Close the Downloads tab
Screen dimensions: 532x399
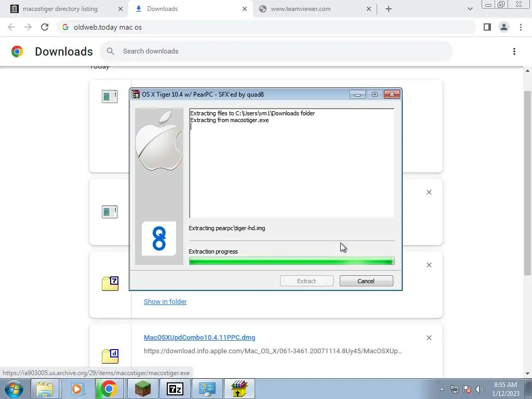245,9
